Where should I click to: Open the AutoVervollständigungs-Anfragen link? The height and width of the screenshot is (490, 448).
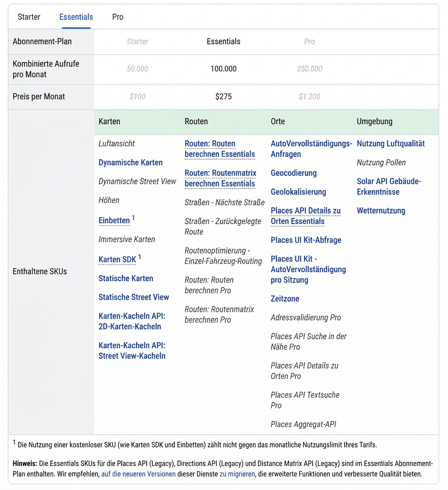click(312, 149)
